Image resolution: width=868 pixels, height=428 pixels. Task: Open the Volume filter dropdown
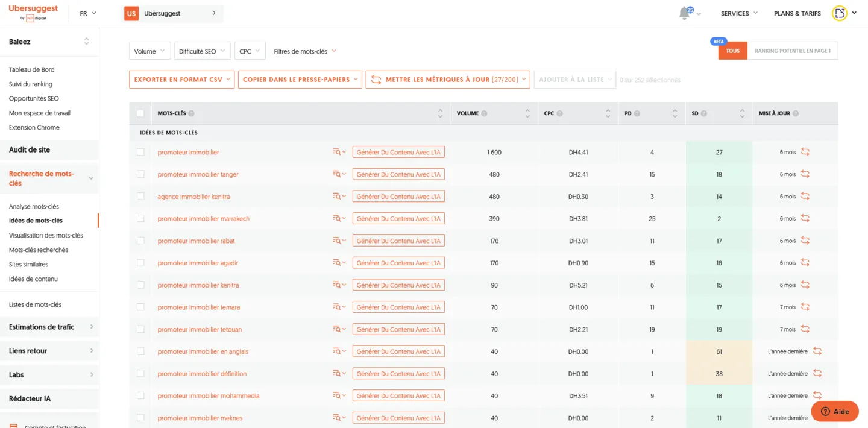pos(150,51)
